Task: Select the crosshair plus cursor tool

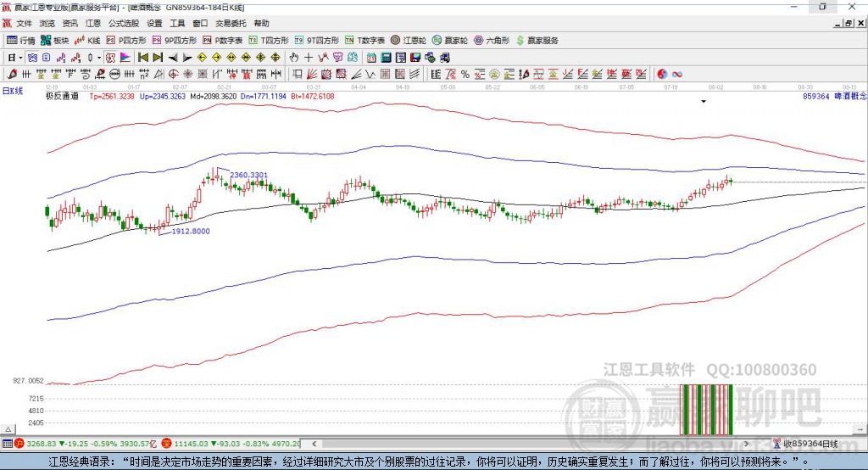Action: (x=309, y=58)
